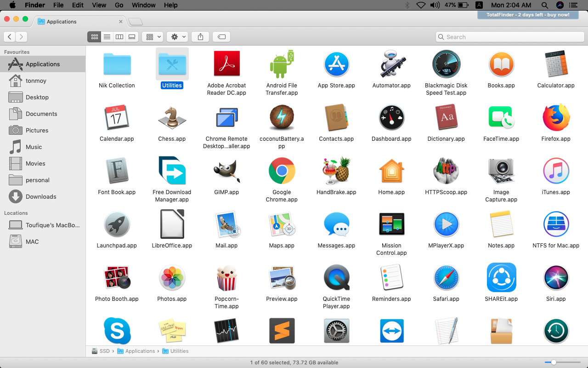588x368 pixels.
Task: Select the Contacts app icon
Action: [x=337, y=118]
